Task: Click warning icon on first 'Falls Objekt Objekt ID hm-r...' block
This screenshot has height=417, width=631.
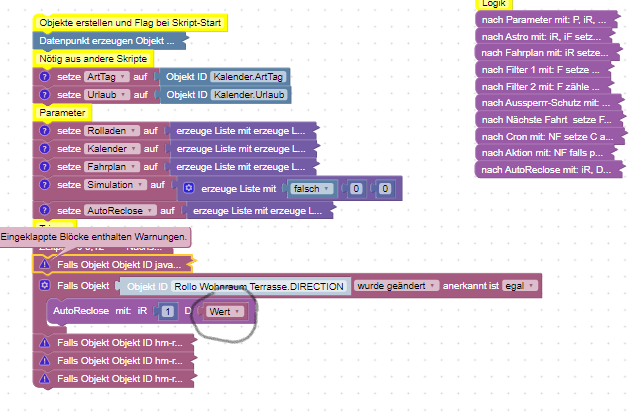Action: coord(45,343)
